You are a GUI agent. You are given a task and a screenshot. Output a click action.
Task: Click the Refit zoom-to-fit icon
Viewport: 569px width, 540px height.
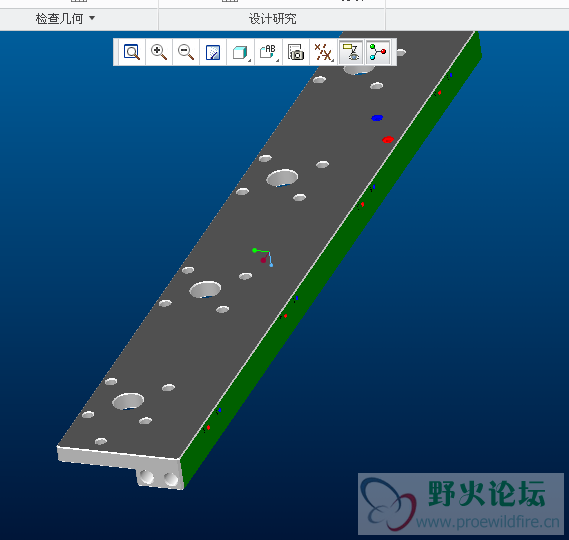(x=132, y=52)
